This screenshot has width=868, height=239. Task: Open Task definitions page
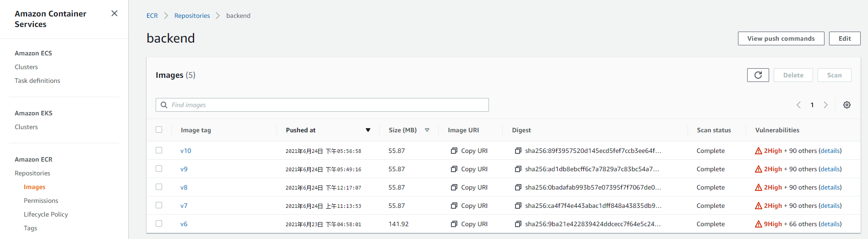tap(38, 81)
